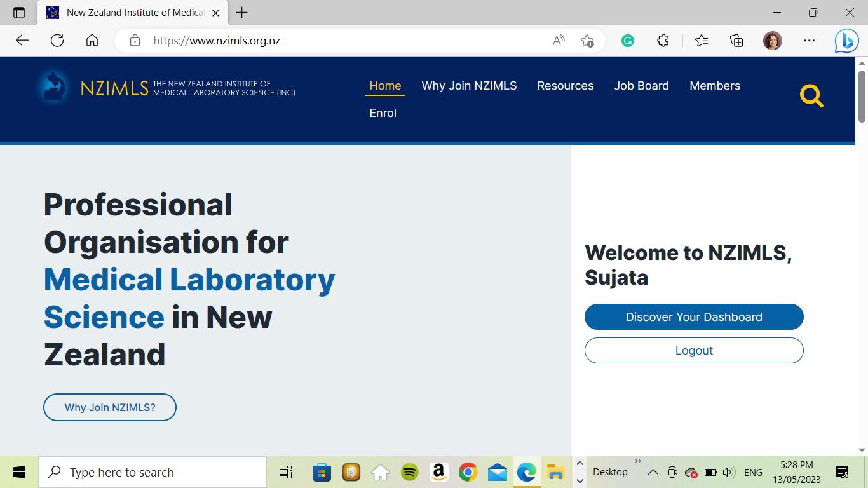
Task: Open the Windows Start menu
Action: pyautogui.click(x=19, y=472)
